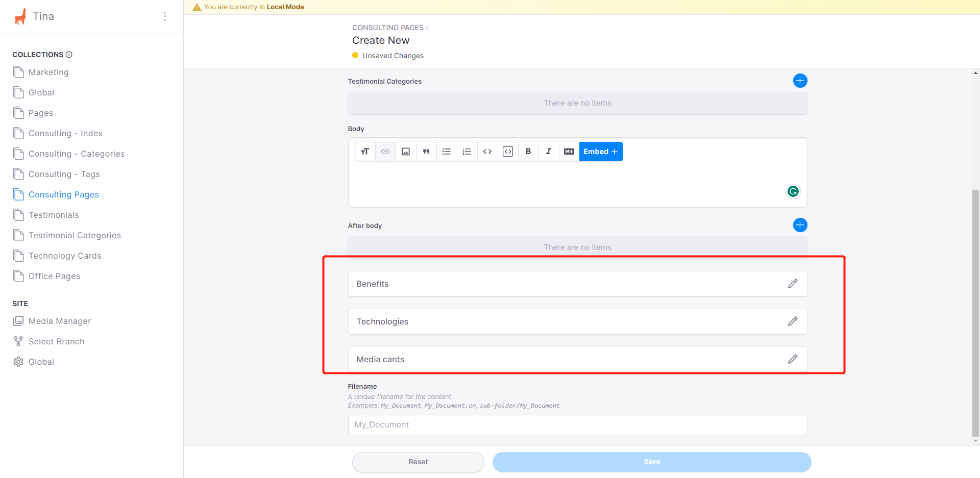Apply blockquote formatting in Body editor

click(x=426, y=152)
